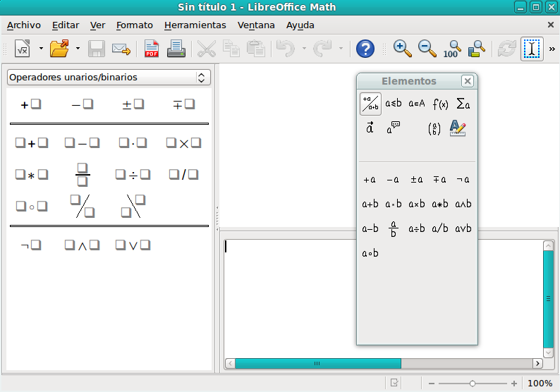Open the Ayuda menu

[x=300, y=25]
